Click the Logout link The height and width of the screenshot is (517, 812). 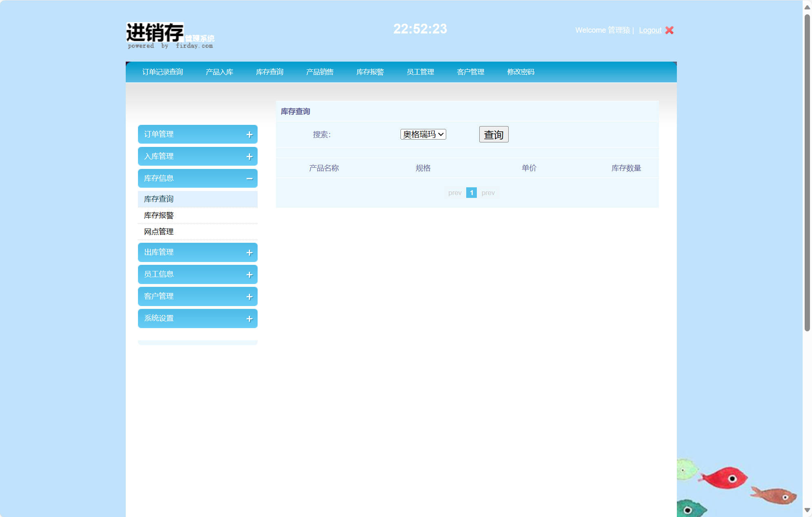click(x=650, y=30)
